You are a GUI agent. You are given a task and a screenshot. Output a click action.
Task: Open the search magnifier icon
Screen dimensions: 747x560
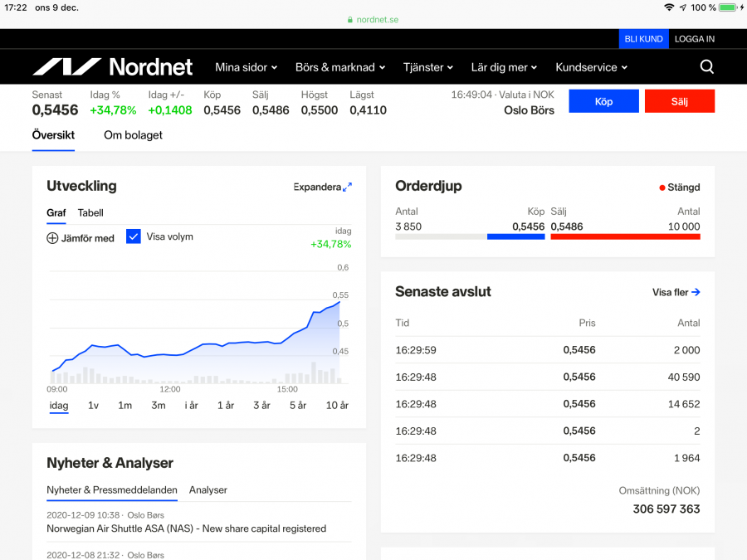pos(706,67)
